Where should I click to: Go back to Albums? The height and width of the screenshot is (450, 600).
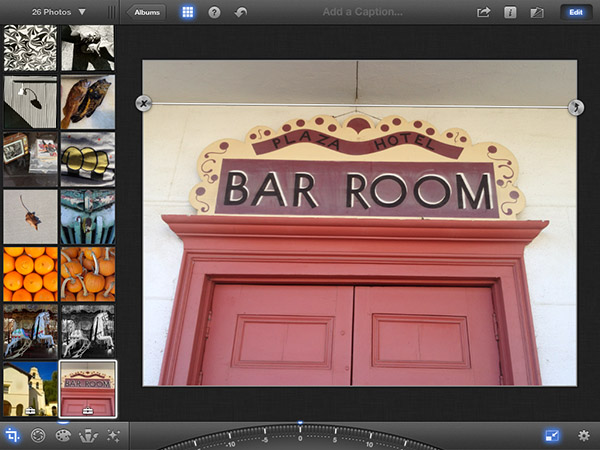(146, 12)
